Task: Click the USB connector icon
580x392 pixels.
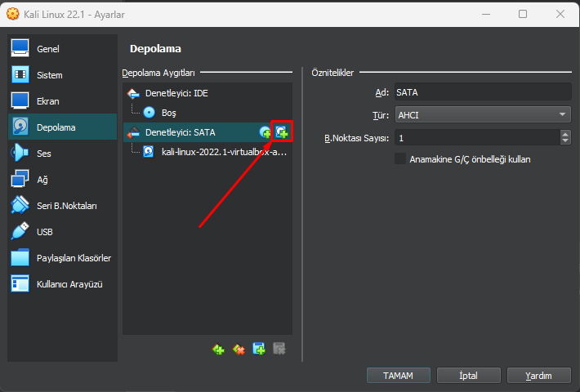Action: pyautogui.click(x=20, y=231)
